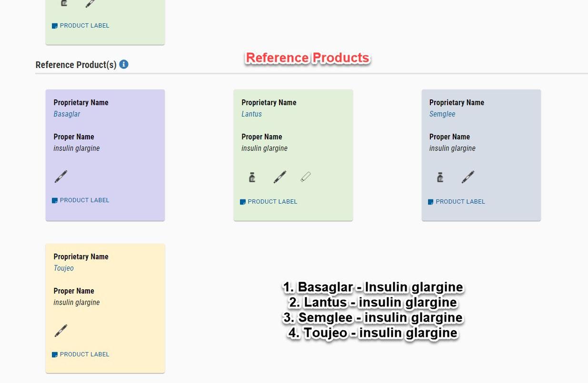Click the injector pen icon on Basaglar card

pos(61,177)
